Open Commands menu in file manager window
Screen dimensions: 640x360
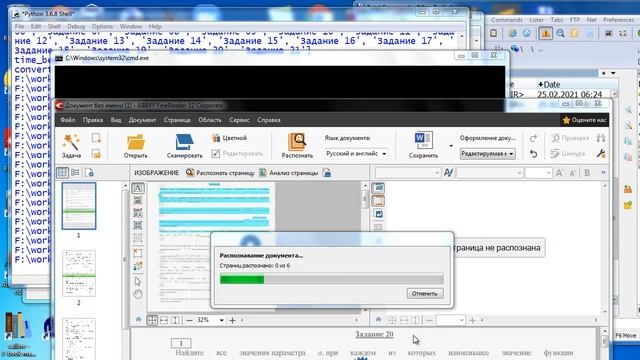(507, 20)
